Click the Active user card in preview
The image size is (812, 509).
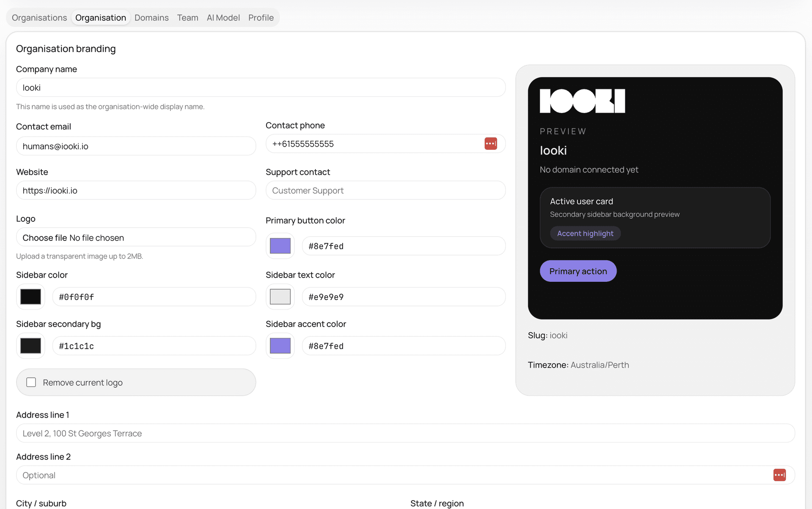pos(655,217)
